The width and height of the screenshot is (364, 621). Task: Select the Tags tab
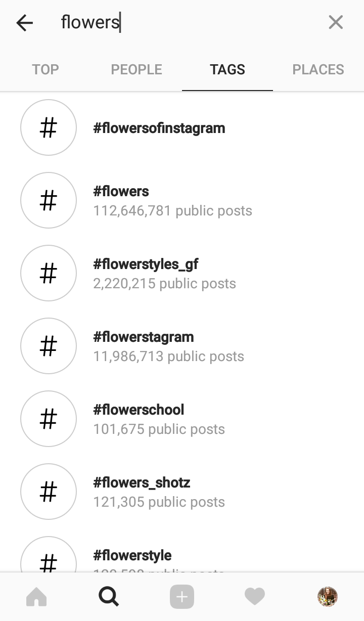tap(227, 70)
